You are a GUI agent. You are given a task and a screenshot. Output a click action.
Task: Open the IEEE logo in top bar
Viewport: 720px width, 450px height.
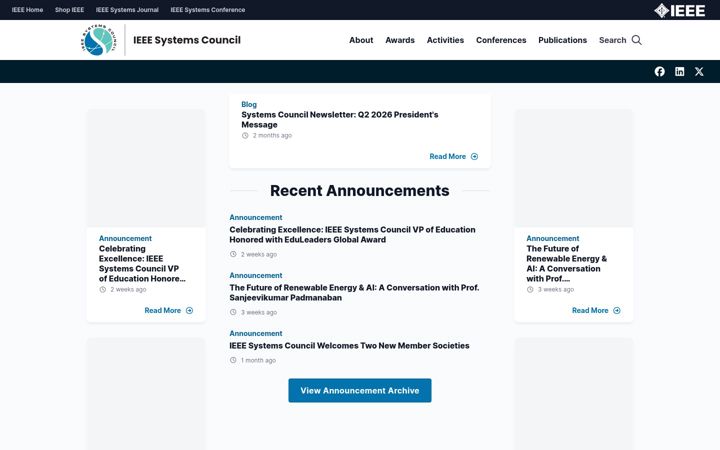(680, 10)
